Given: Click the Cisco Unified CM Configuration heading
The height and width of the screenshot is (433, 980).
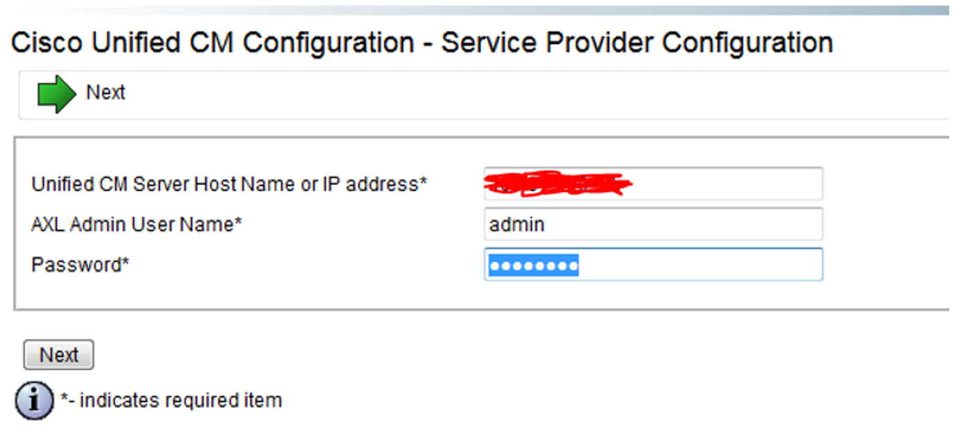Looking at the screenshot, I should [213, 43].
